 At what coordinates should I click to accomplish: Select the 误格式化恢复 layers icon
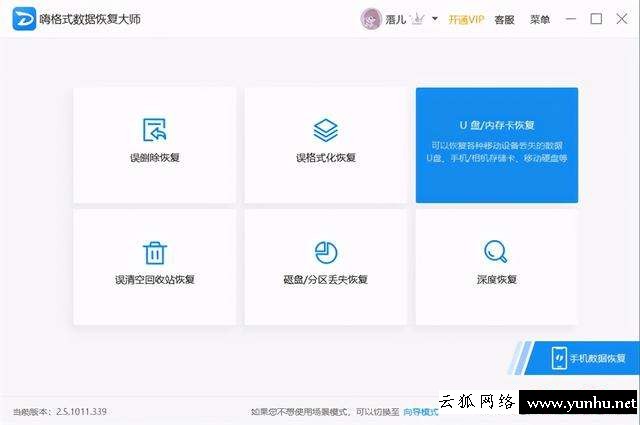point(325,130)
